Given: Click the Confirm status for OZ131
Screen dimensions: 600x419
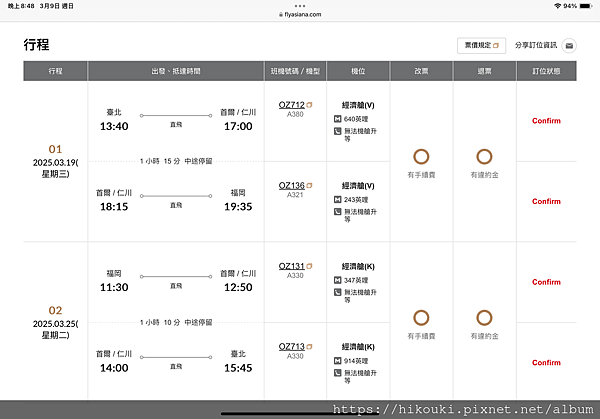Looking at the screenshot, I should click(x=546, y=282).
